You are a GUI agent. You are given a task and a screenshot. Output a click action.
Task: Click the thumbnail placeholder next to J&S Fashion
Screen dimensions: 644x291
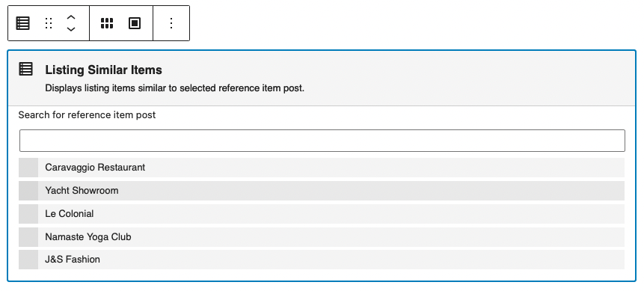pos(28,260)
